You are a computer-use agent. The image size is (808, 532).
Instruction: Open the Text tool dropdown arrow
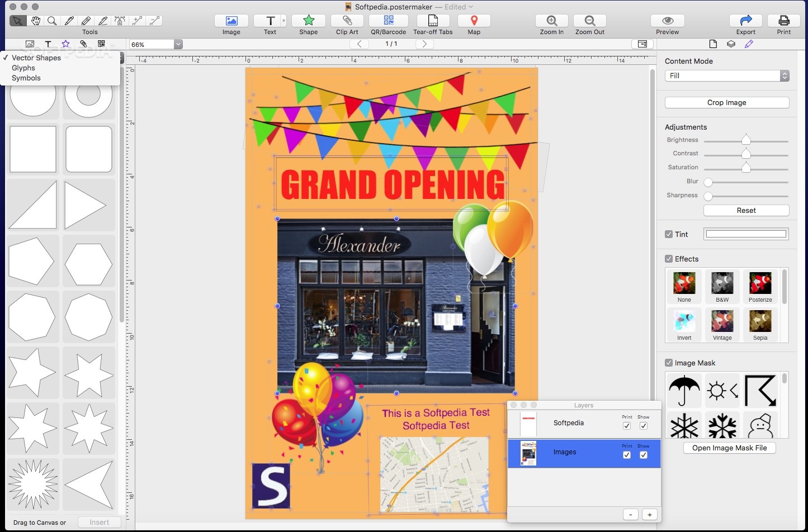283,21
